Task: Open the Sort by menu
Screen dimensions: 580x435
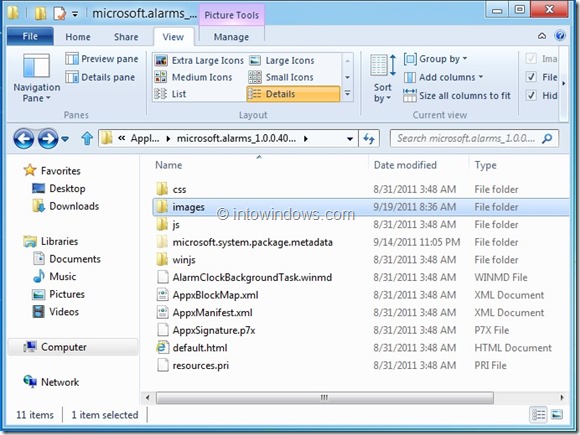Action: (x=383, y=78)
